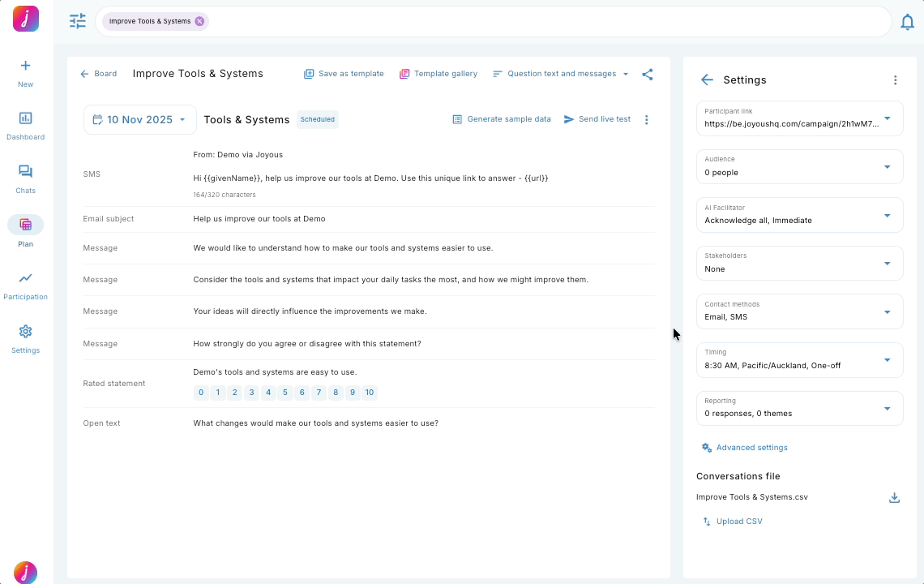Select the Generate sample data icon
This screenshot has height=584, width=924.
pyautogui.click(x=458, y=119)
